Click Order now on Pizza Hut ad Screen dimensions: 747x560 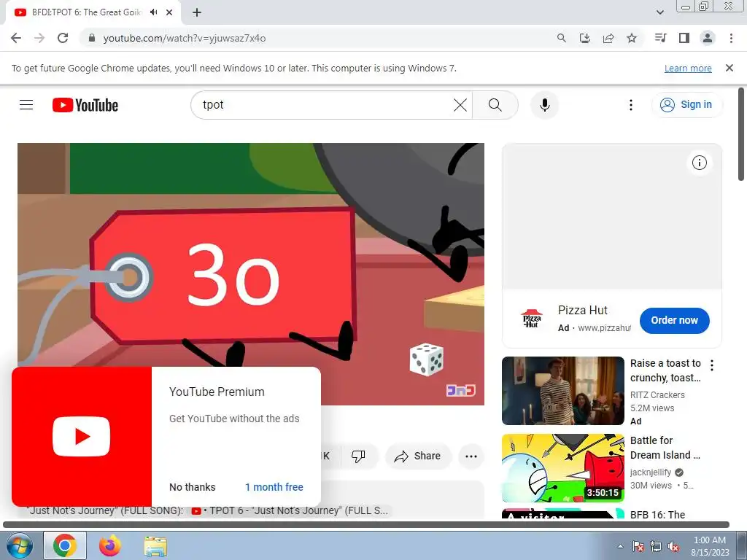[675, 321]
